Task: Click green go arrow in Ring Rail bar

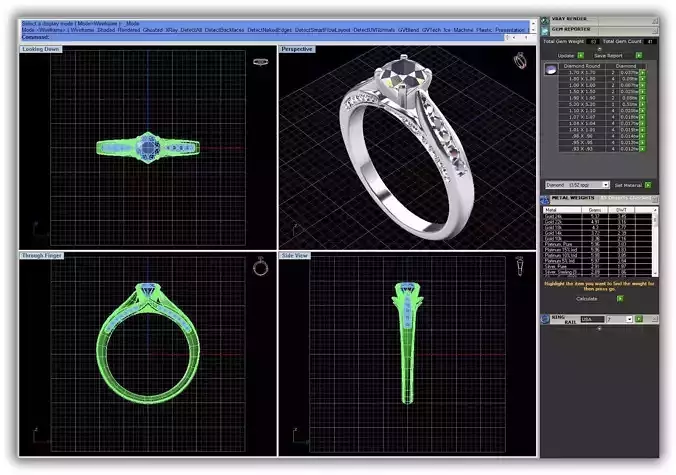Action: (x=639, y=319)
